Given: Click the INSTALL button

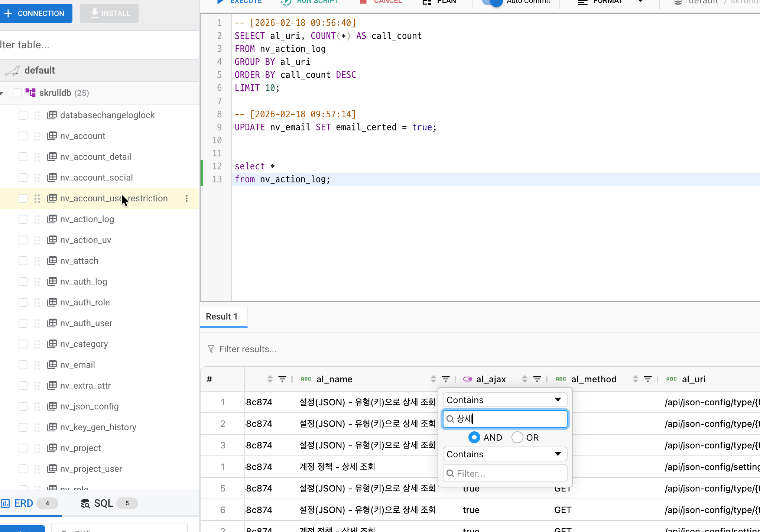Looking at the screenshot, I should point(109,13).
